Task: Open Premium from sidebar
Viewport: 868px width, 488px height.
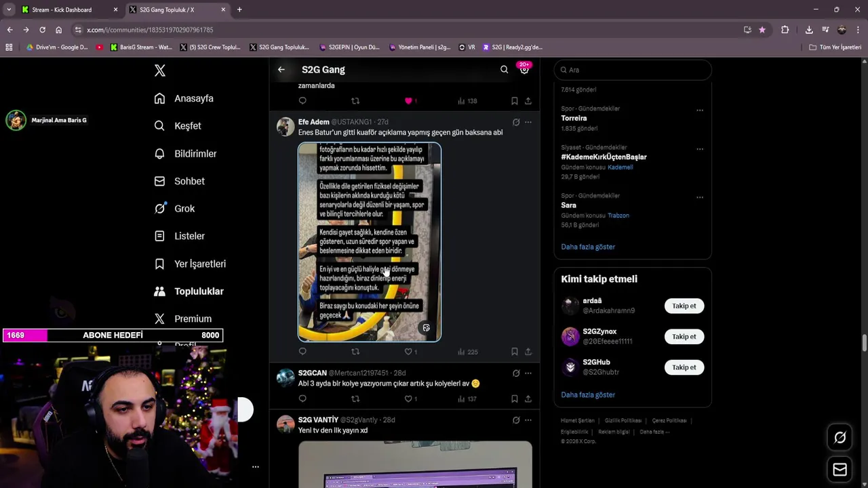Action: [182, 319]
